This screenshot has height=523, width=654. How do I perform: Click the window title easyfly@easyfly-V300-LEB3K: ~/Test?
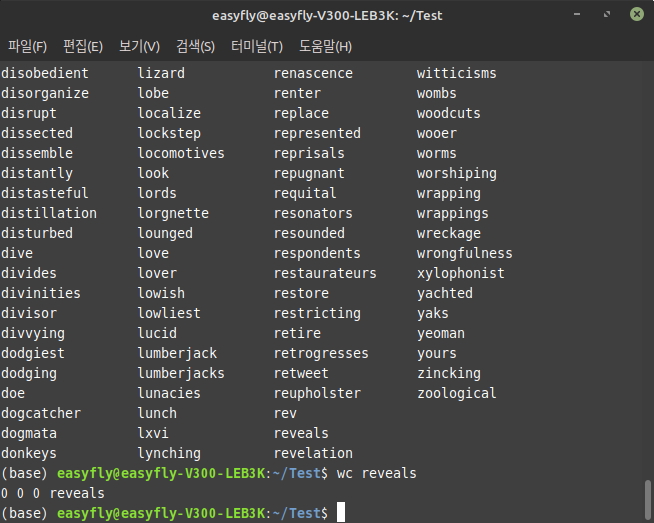(327, 15)
